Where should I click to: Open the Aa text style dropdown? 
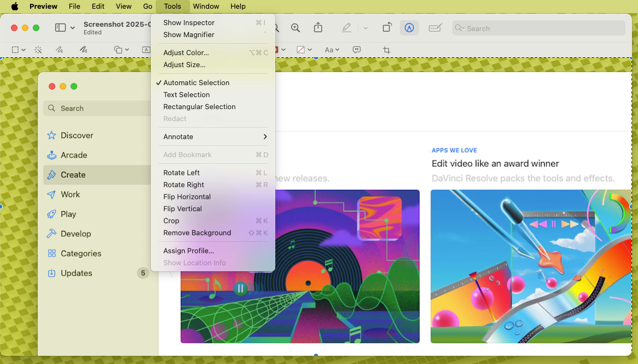[332, 50]
